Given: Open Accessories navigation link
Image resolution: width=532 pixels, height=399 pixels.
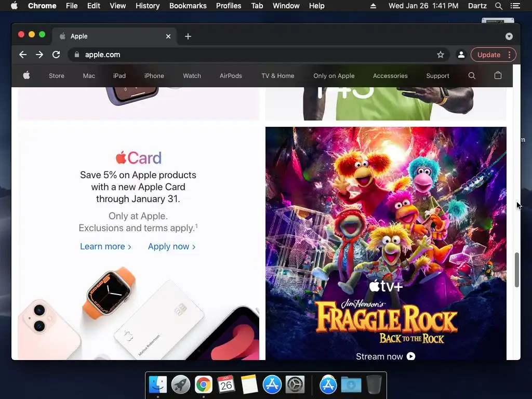Looking at the screenshot, I should [x=390, y=76].
